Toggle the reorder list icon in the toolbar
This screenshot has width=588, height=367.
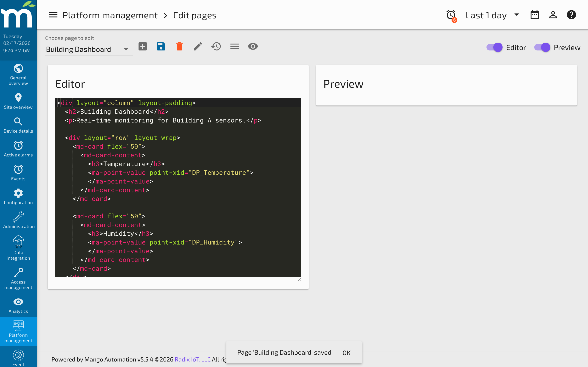tap(234, 46)
